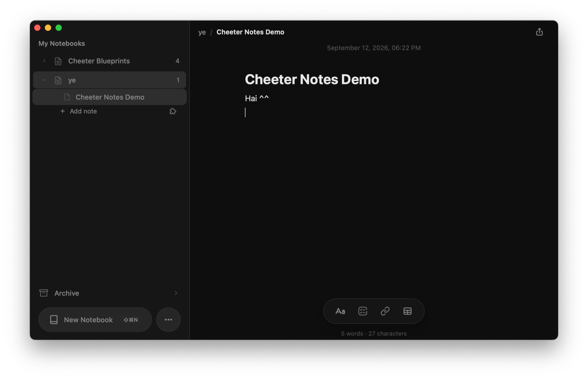Click the September 12, 2026 timestamp
This screenshot has height=379, width=588.
pos(374,48)
